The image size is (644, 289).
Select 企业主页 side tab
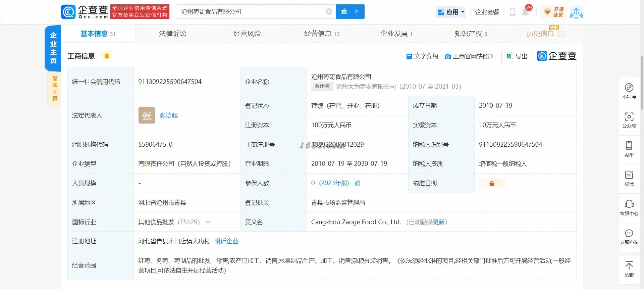(x=53, y=48)
